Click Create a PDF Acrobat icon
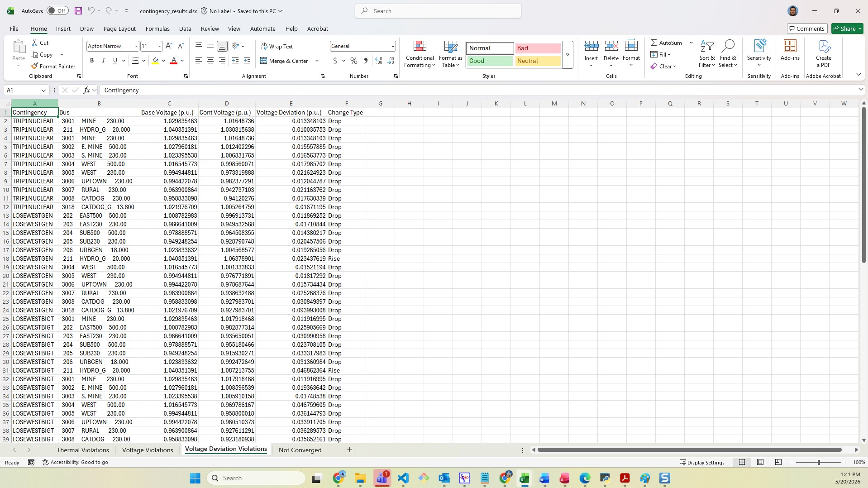 tap(824, 54)
